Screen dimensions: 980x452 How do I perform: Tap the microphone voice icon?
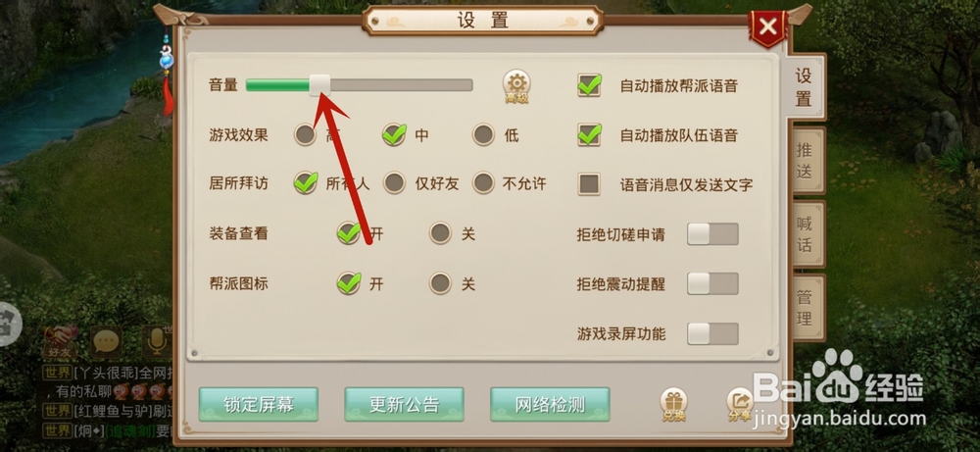(156, 341)
